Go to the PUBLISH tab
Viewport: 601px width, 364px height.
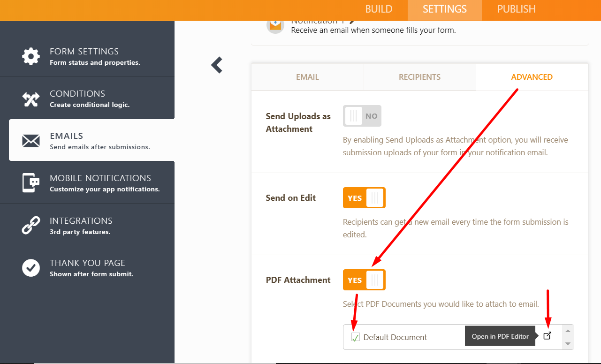[516, 9]
